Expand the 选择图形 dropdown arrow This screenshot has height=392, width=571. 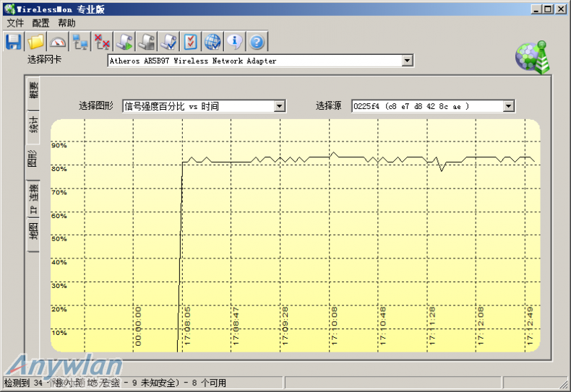click(x=279, y=106)
